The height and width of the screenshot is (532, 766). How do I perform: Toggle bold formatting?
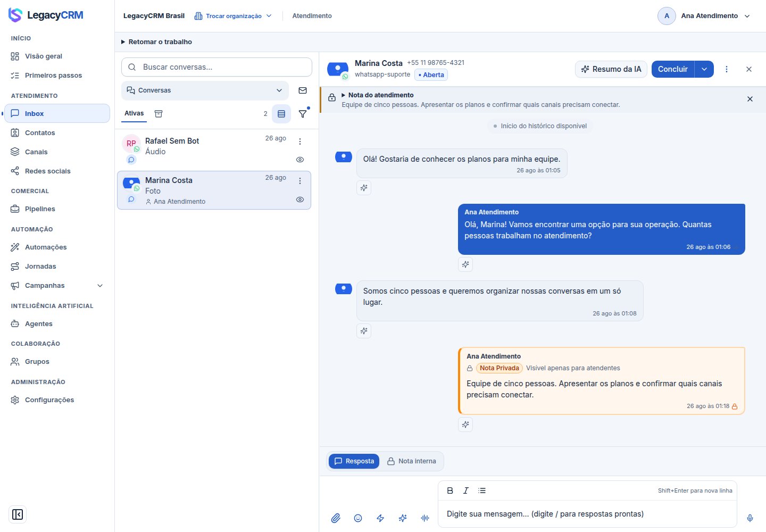click(450, 491)
